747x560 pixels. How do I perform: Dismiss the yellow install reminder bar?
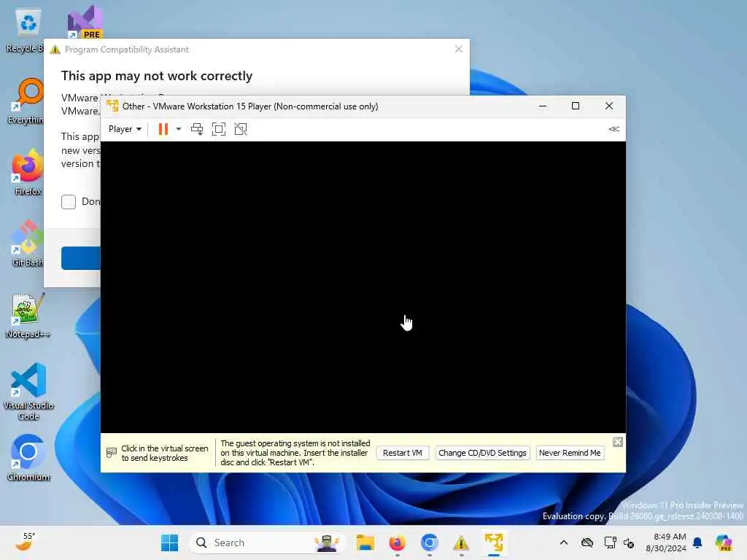tap(617, 442)
